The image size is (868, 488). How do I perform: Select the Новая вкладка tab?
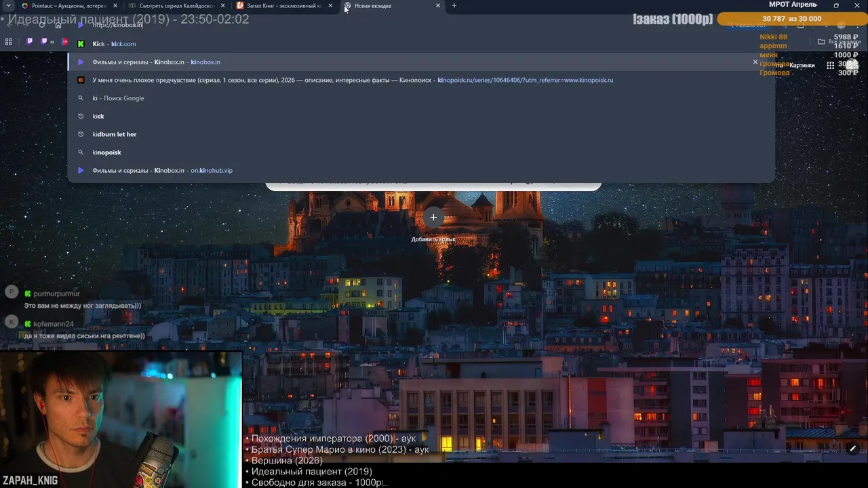[x=391, y=5]
